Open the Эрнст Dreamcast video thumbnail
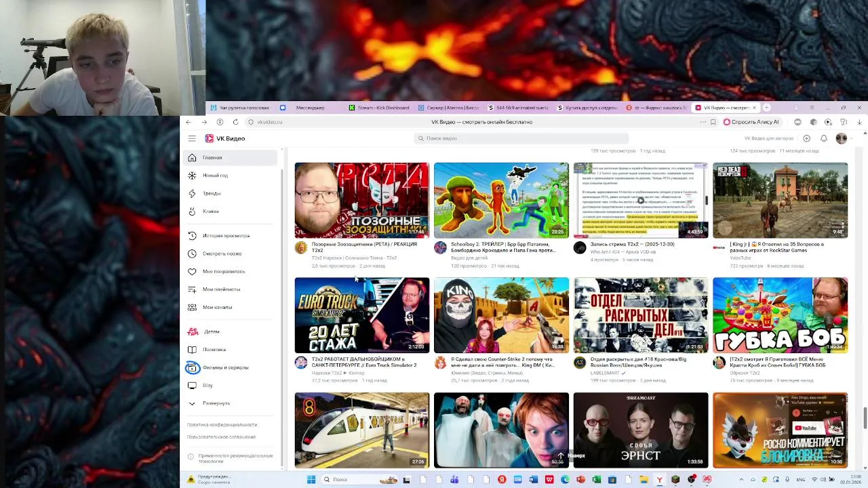Viewport: 868px width, 488px height. pos(641,430)
